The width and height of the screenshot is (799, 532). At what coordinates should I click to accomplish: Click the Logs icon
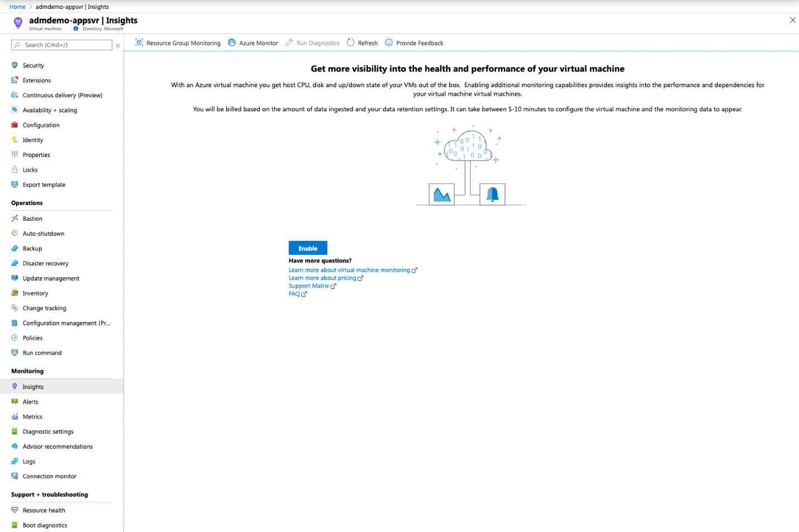15,461
